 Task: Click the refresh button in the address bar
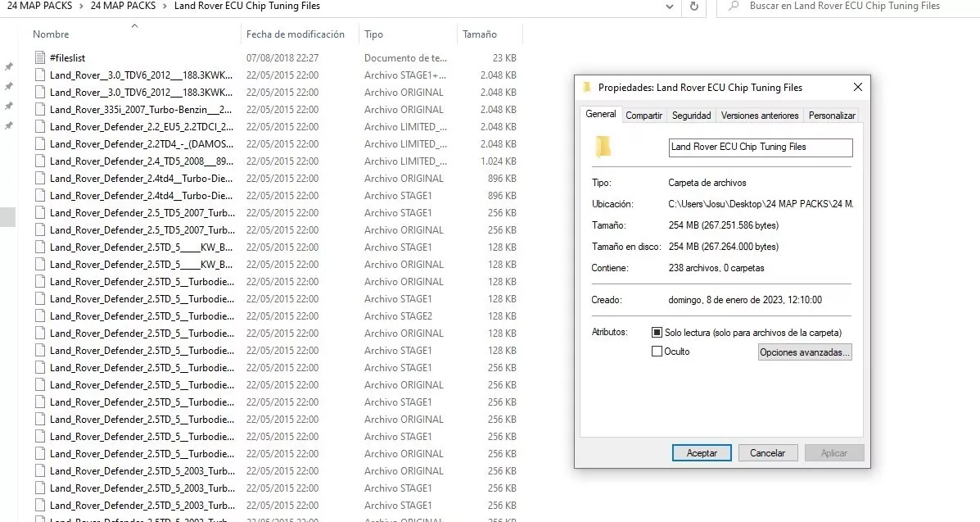click(693, 7)
